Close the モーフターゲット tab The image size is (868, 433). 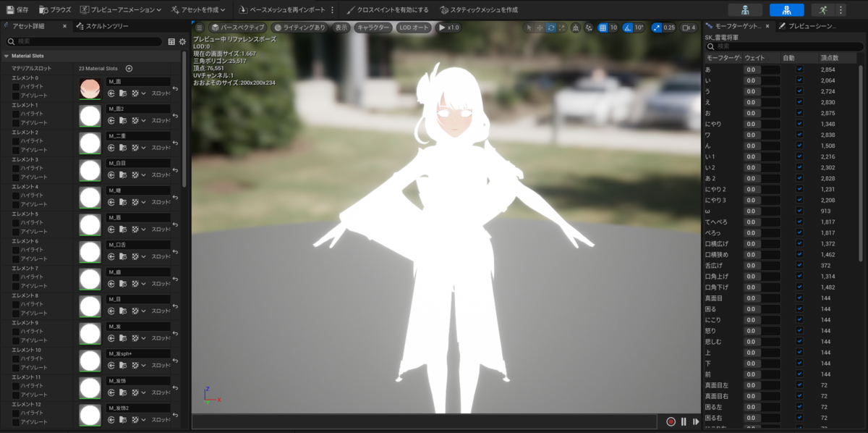click(767, 26)
